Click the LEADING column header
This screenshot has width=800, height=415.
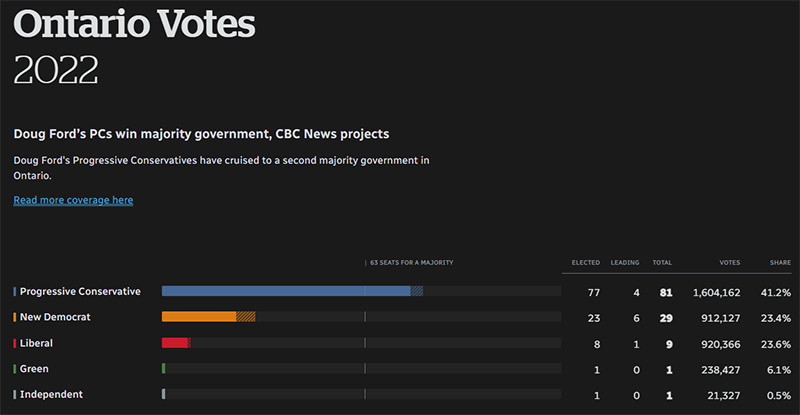(x=625, y=262)
